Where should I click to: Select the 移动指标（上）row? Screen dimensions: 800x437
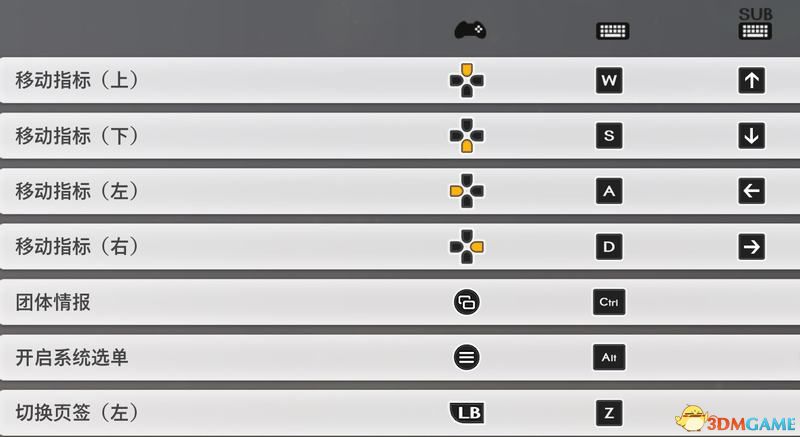pos(400,80)
